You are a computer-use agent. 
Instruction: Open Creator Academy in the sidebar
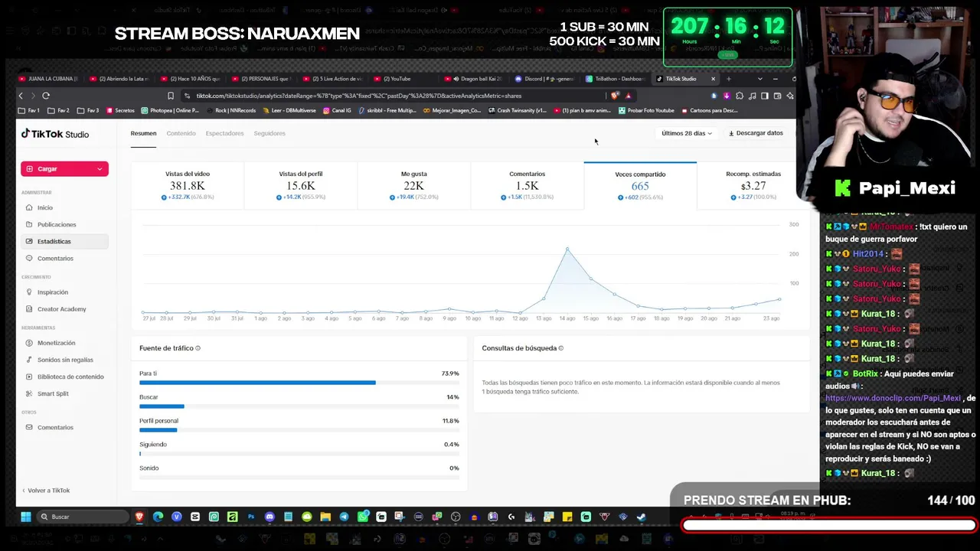(61, 309)
